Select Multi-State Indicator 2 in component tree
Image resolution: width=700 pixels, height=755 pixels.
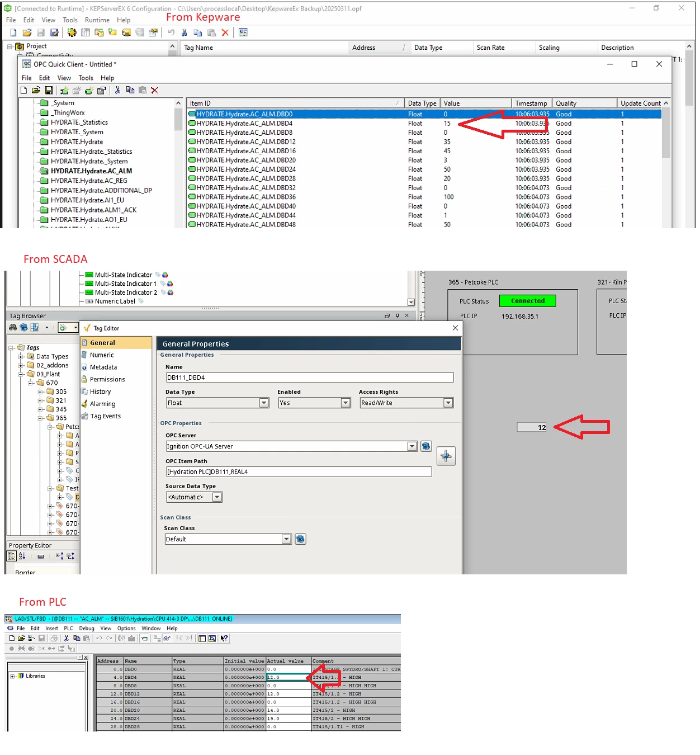[126, 292]
